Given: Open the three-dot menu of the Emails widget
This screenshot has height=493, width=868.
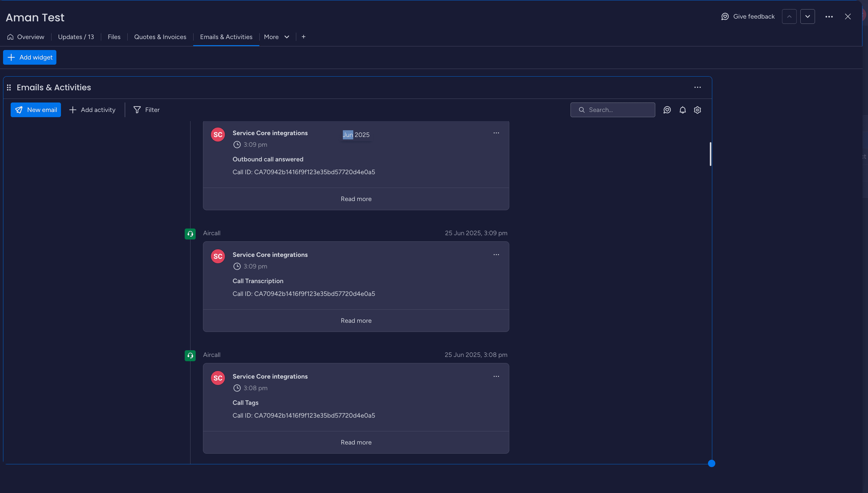Looking at the screenshot, I should 698,87.
